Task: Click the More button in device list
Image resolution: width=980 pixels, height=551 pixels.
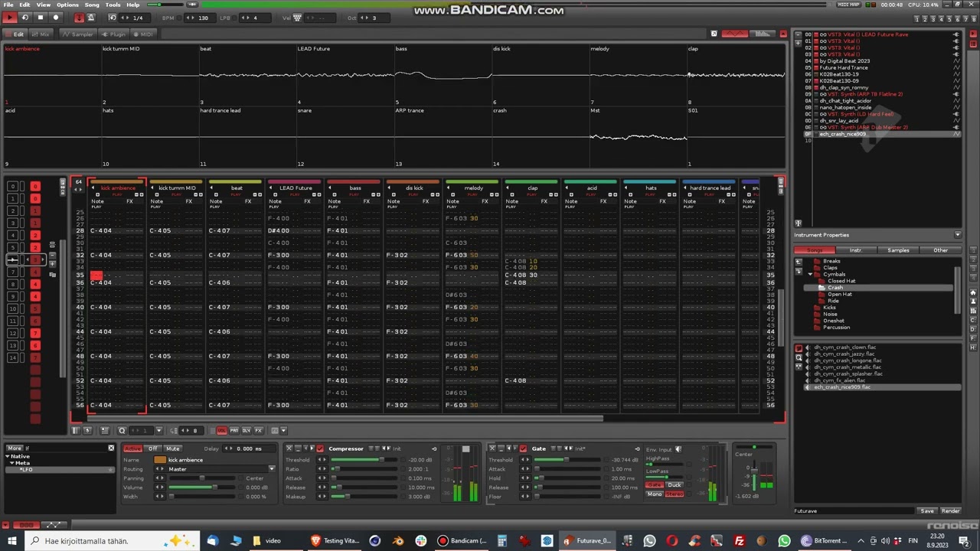Action: 15,448
